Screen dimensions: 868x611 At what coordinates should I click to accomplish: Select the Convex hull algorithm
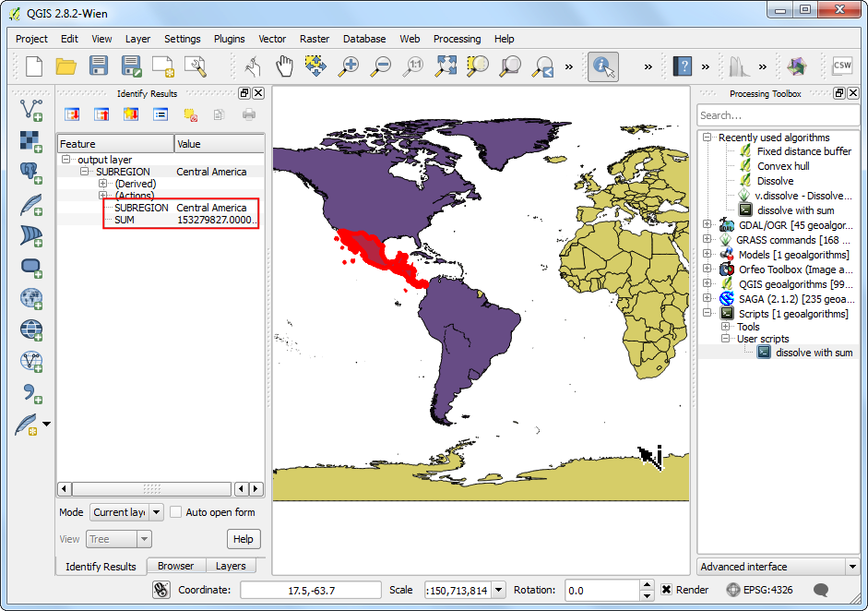pyautogui.click(x=783, y=165)
